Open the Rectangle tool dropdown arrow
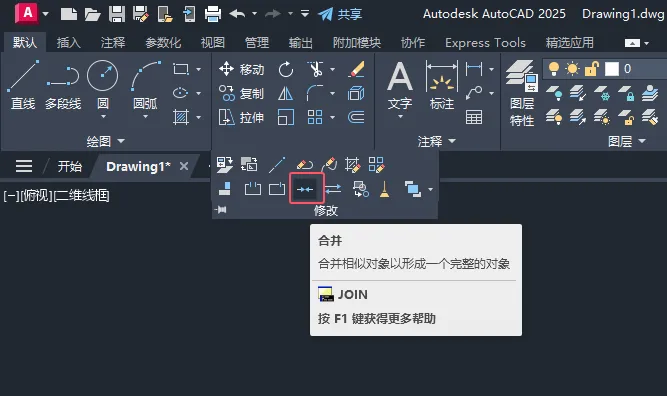Screen dimensions: 667x396 pos(198,69)
